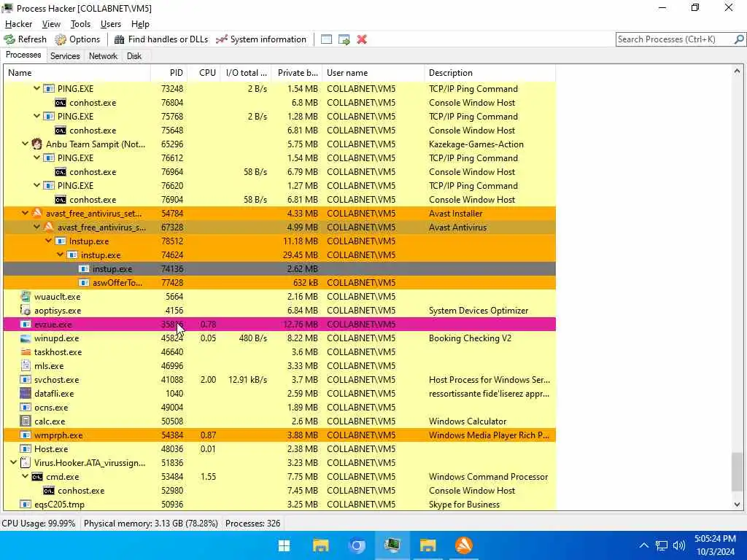Select the evzue.exe process row

[x=279, y=324]
